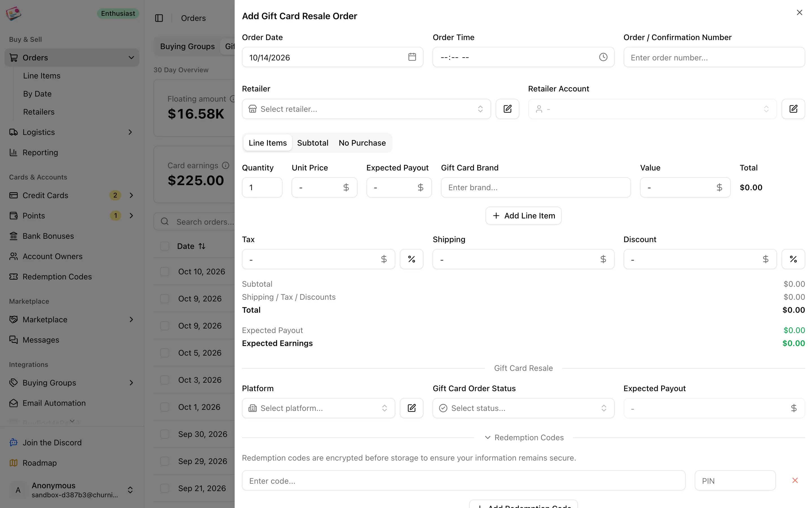Switch Tax to percent mode
This screenshot has width=812, height=508.
click(411, 259)
